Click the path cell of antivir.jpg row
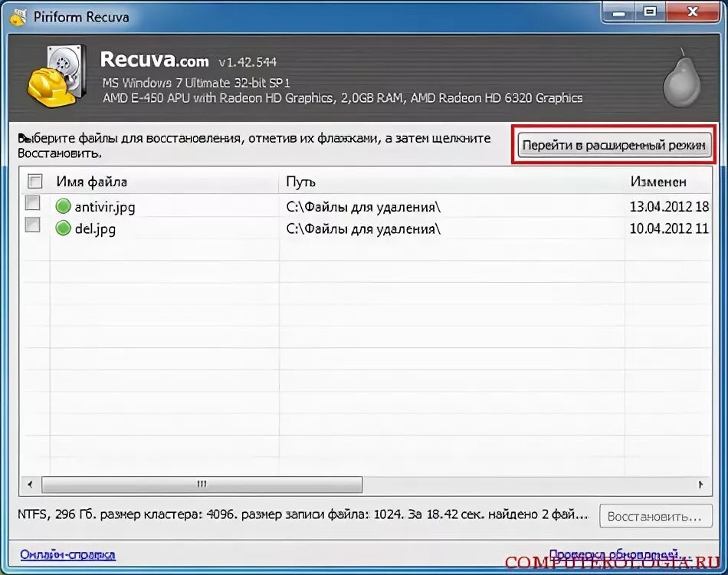 (363, 207)
